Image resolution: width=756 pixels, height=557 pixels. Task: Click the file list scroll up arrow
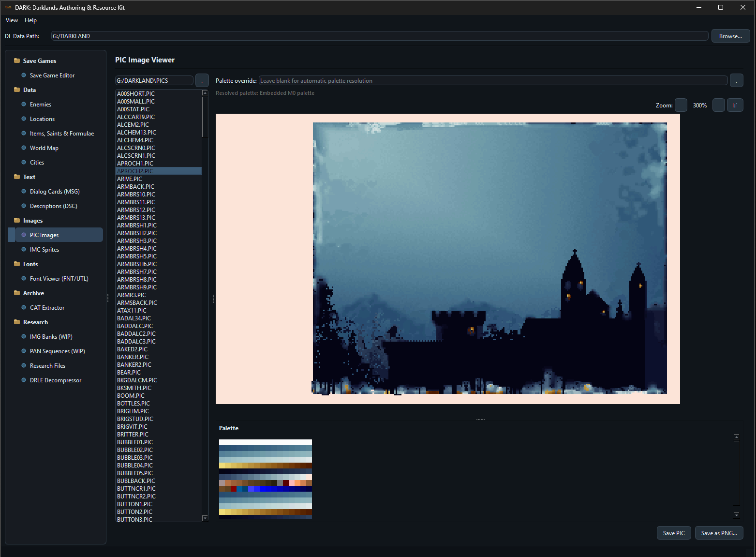click(205, 93)
